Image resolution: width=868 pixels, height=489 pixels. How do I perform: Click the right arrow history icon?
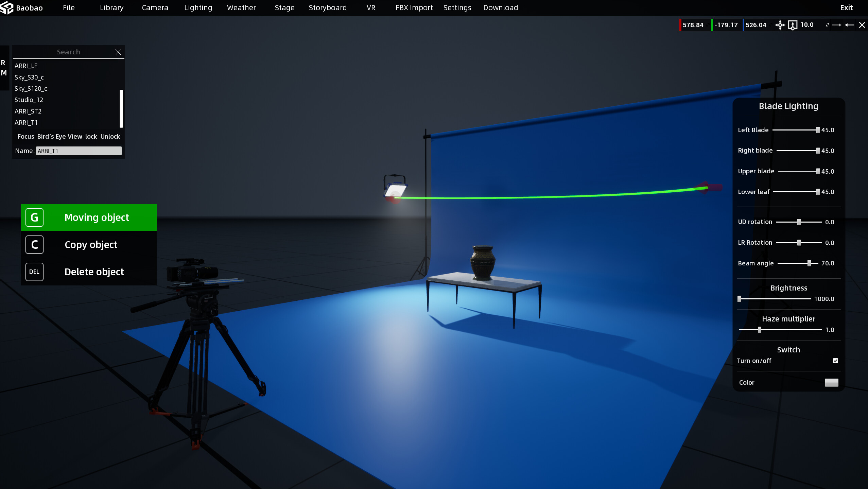coord(836,25)
